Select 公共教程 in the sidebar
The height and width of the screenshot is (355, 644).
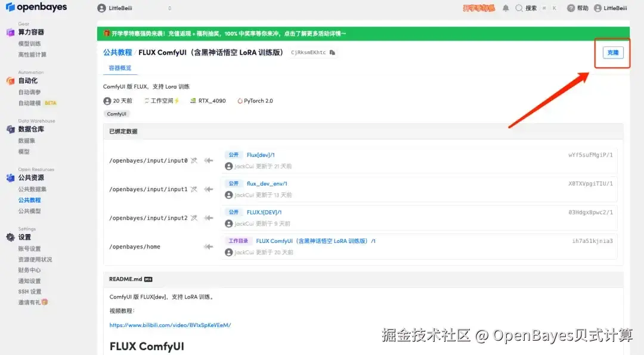pyautogui.click(x=29, y=200)
